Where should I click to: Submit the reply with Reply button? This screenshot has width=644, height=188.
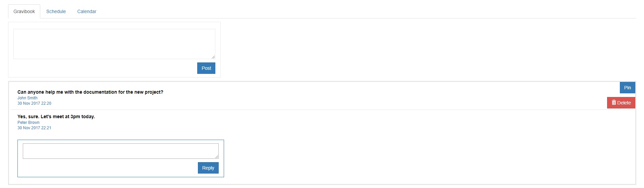[208, 168]
